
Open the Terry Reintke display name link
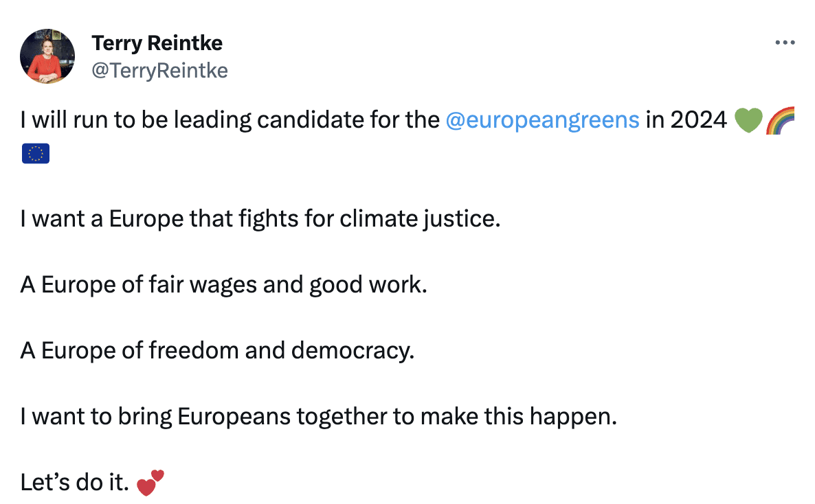pyautogui.click(x=157, y=43)
